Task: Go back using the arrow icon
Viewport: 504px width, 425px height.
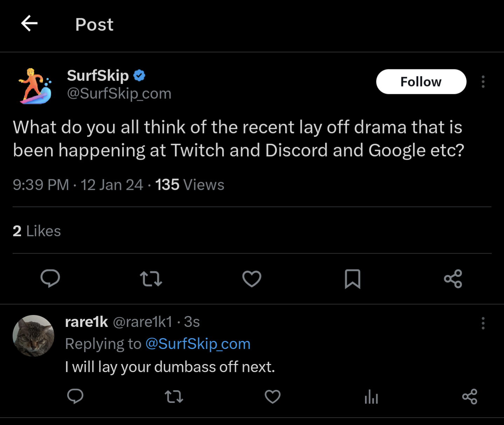Action: click(x=29, y=24)
